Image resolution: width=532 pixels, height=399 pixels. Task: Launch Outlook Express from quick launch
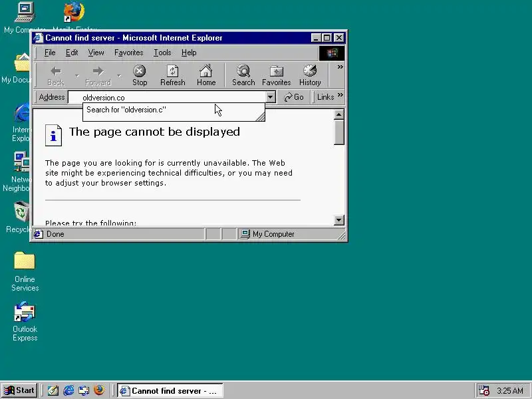[x=84, y=390]
